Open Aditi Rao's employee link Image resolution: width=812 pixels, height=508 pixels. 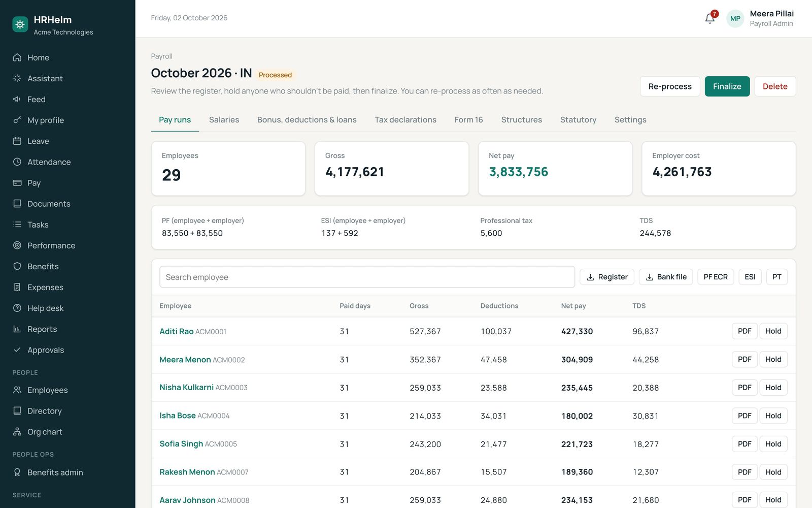point(177,331)
